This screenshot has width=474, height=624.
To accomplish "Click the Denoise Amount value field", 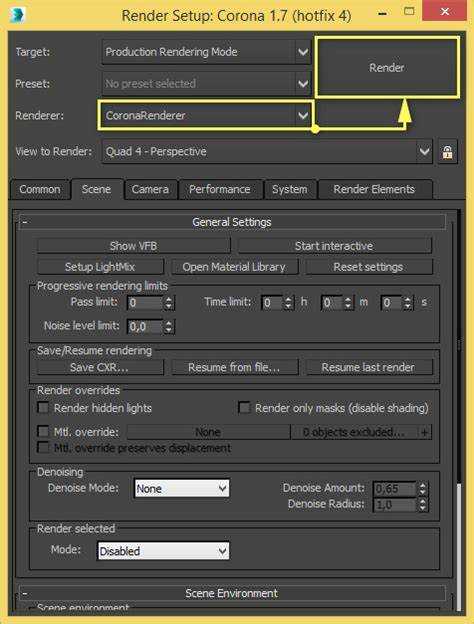I will point(395,488).
